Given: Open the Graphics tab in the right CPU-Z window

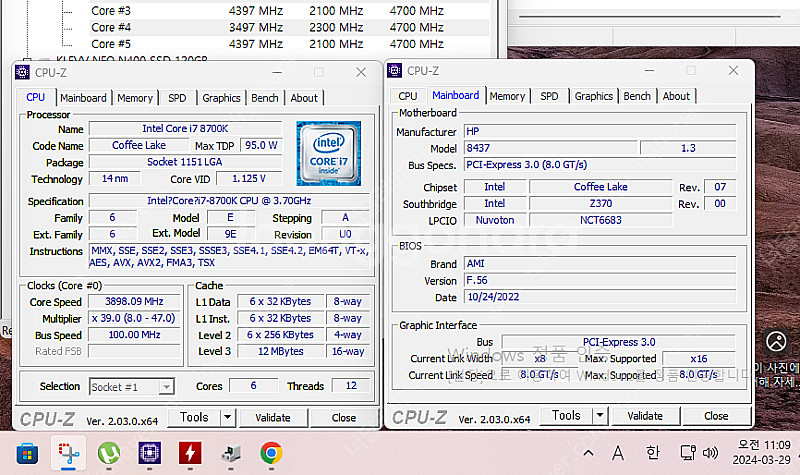Looking at the screenshot, I should click(593, 96).
